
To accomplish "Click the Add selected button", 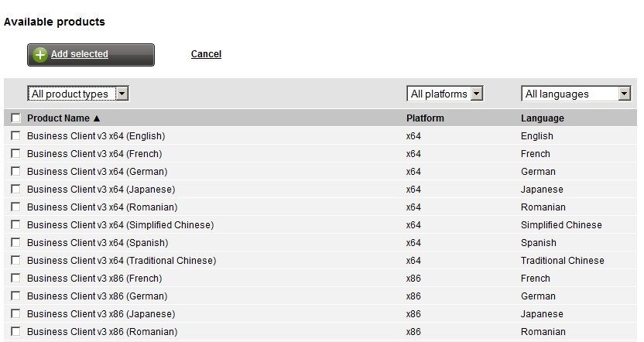I will click(x=91, y=55).
